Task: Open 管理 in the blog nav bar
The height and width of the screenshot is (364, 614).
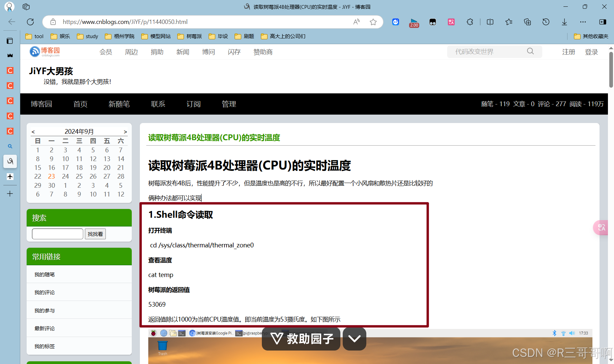Action: coord(229,104)
